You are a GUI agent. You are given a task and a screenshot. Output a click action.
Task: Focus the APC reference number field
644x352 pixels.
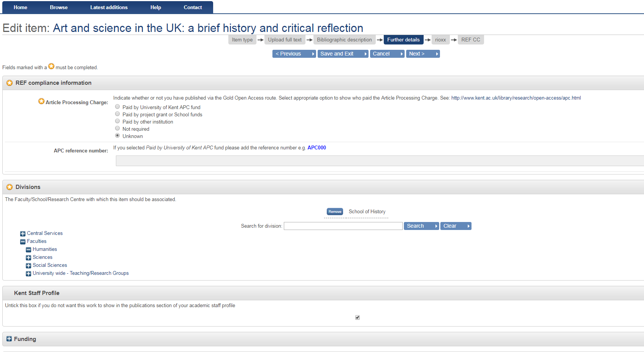tap(380, 161)
